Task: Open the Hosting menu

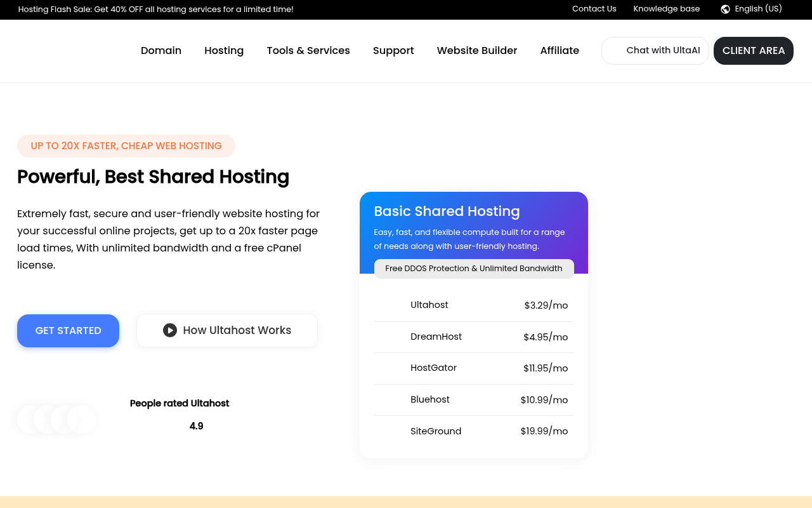Action: 224,51
